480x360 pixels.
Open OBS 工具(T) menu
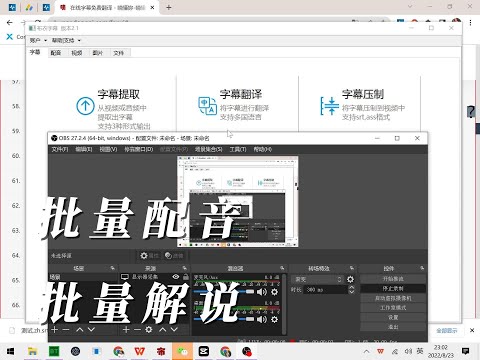click(238, 149)
